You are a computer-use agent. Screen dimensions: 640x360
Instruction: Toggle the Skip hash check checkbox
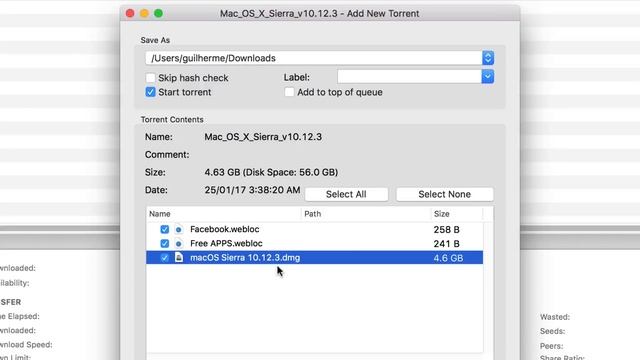click(x=151, y=78)
